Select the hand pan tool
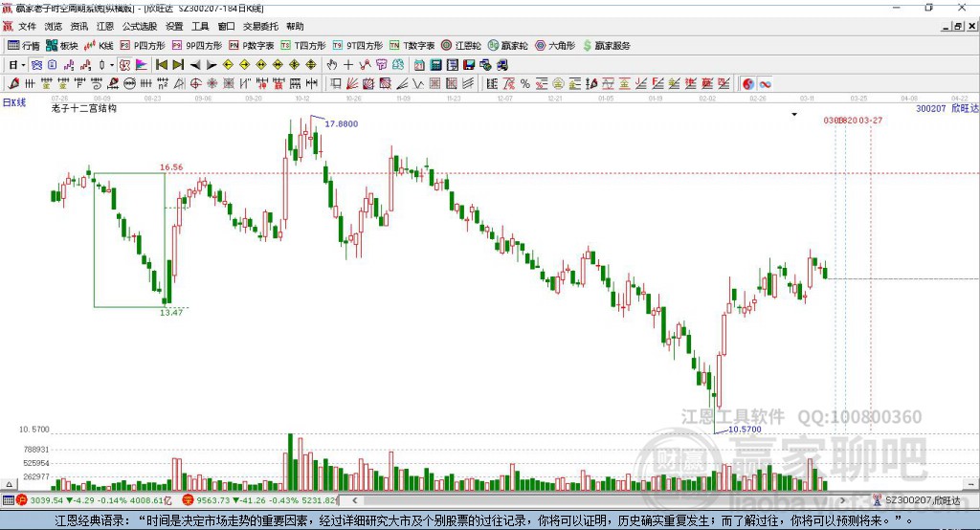This screenshot has width=980, height=530. (332, 65)
